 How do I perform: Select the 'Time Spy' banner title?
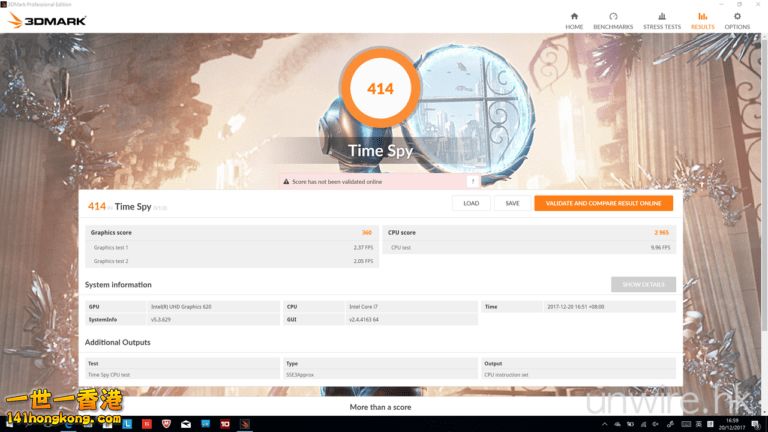click(380, 151)
